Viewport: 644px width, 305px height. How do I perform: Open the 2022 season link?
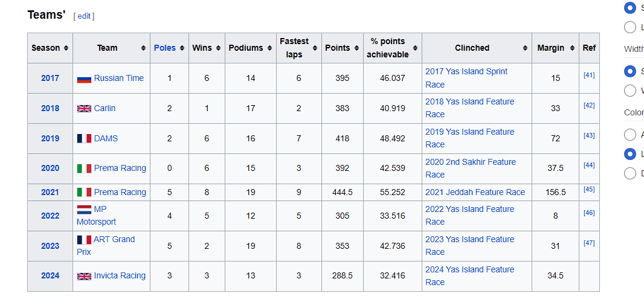coord(50,216)
